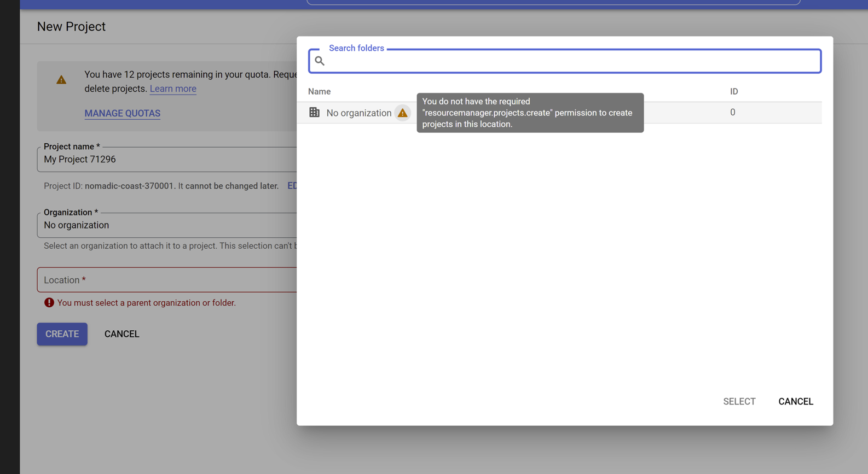The width and height of the screenshot is (868, 474).
Task: Open the Learn more link
Action: click(173, 89)
